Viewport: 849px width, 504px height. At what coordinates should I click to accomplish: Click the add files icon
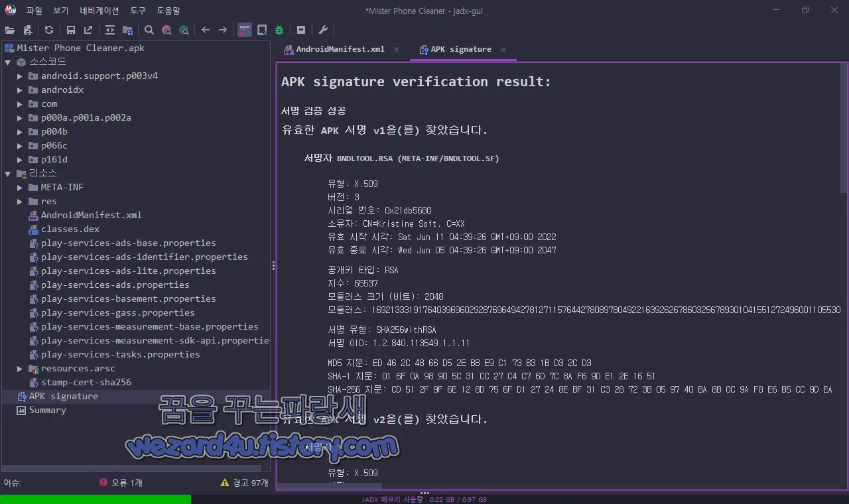[x=27, y=29]
